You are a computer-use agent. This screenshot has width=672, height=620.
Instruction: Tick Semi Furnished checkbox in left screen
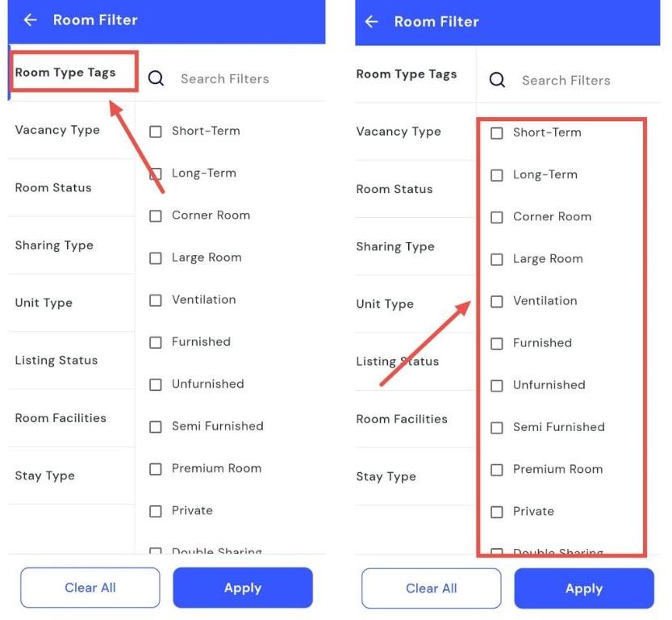(156, 426)
